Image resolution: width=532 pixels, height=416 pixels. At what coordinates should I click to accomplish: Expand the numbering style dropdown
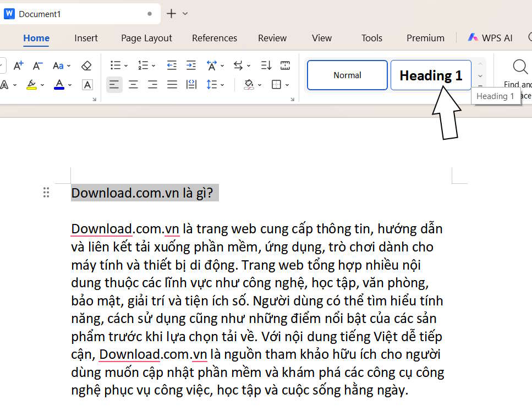[x=153, y=66]
